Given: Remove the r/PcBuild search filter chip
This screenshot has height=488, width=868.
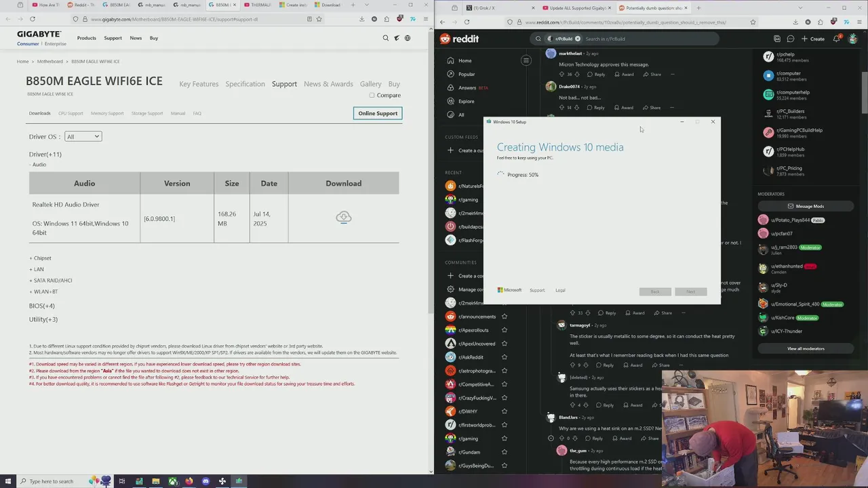Looking at the screenshot, I should [x=578, y=39].
